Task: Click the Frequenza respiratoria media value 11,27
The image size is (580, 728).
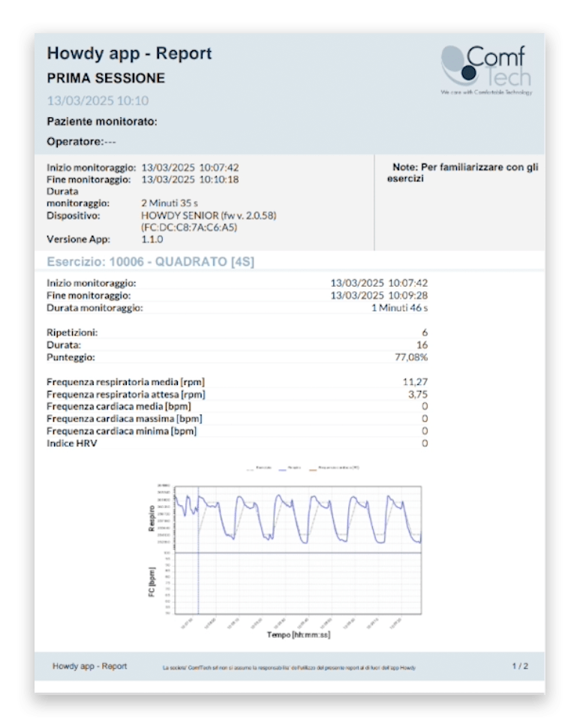Action: [x=415, y=381]
